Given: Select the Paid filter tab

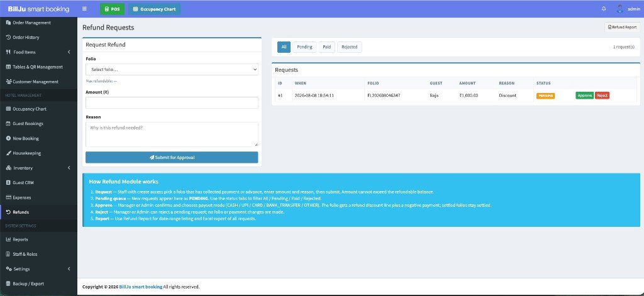Looking at the screenshot, I should click(x=327, y=47).
